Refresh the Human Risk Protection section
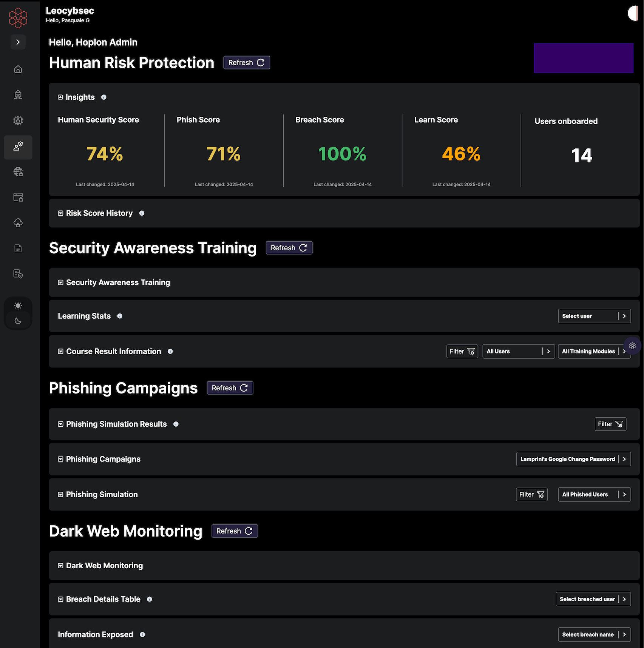Viewport: 644px width, 648px height. click(247, 63)
